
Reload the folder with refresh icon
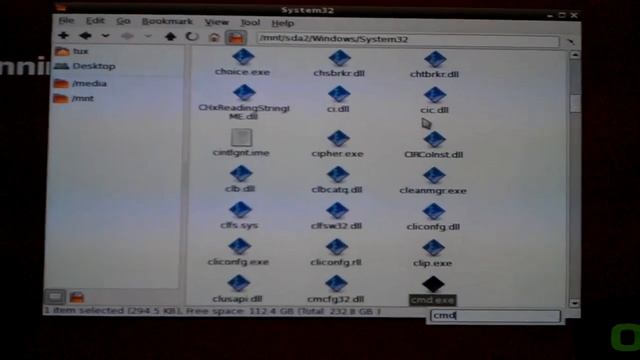point(192,37)
